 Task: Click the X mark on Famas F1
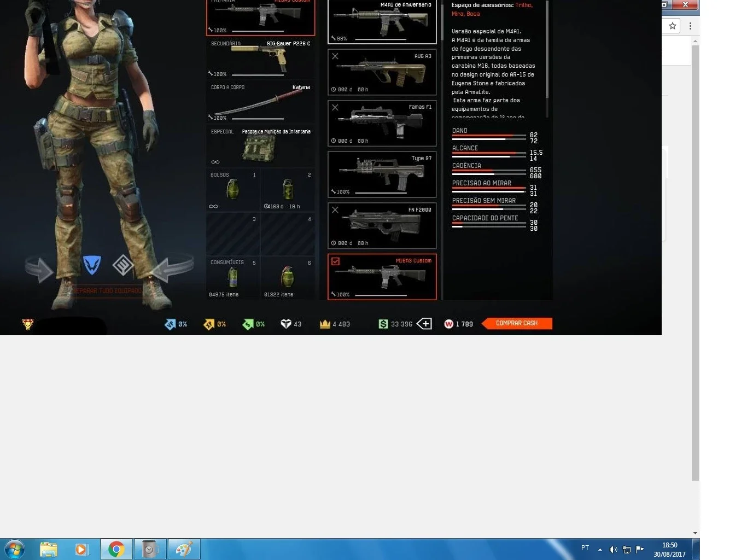[x=335, y=107]
